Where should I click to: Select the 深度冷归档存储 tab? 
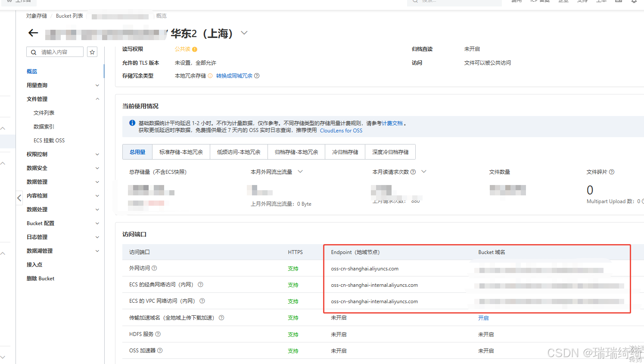[x=390, y=152]
